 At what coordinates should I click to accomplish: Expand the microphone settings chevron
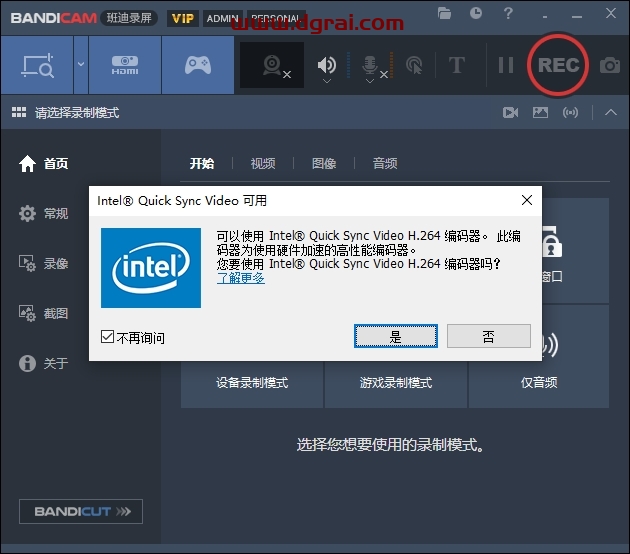point(370,81)
